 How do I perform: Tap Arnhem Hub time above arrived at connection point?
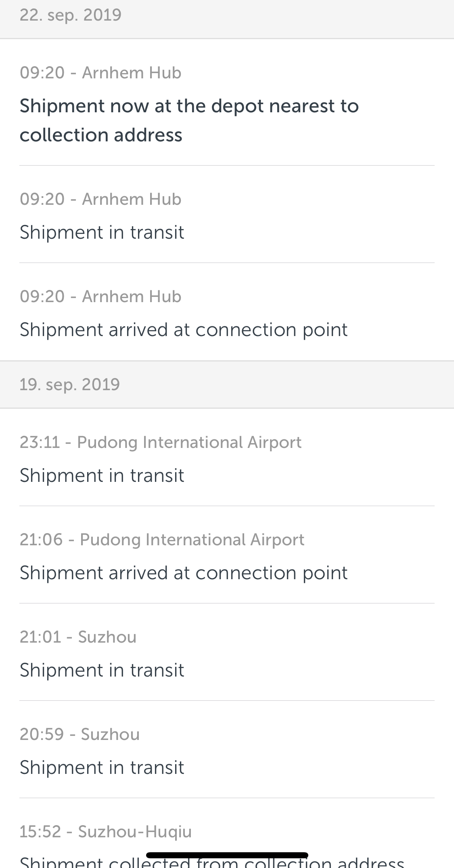point(100,296)
